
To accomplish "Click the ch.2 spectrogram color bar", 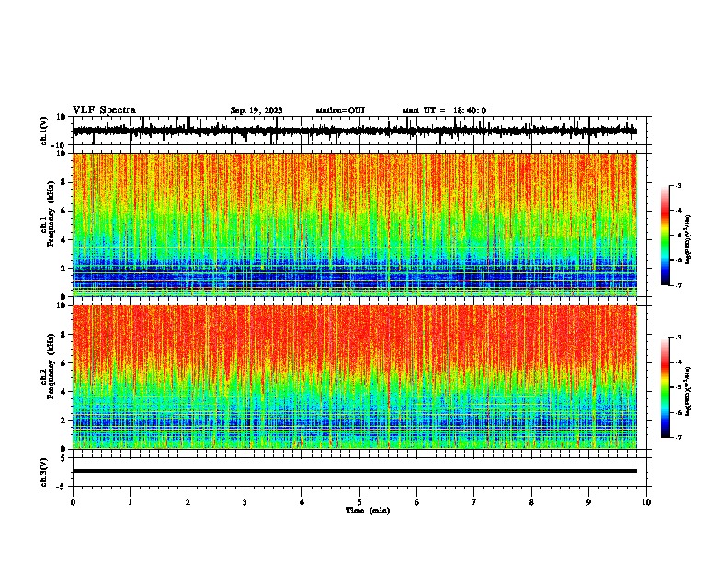I will coord(665,387).
